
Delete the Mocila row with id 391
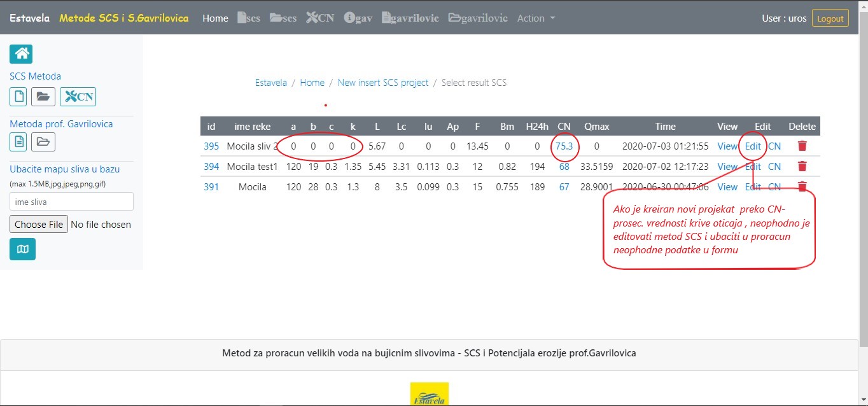[x=802, y=187]
